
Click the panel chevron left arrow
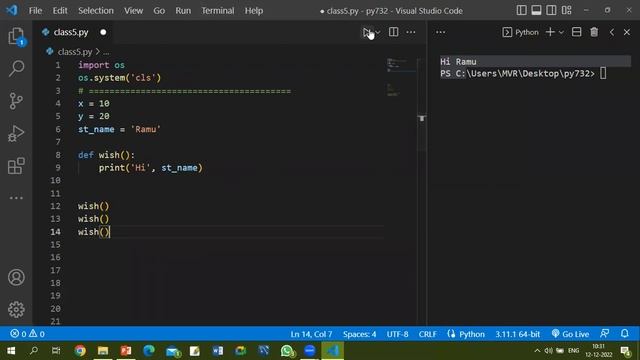click(x=611, y=32)
